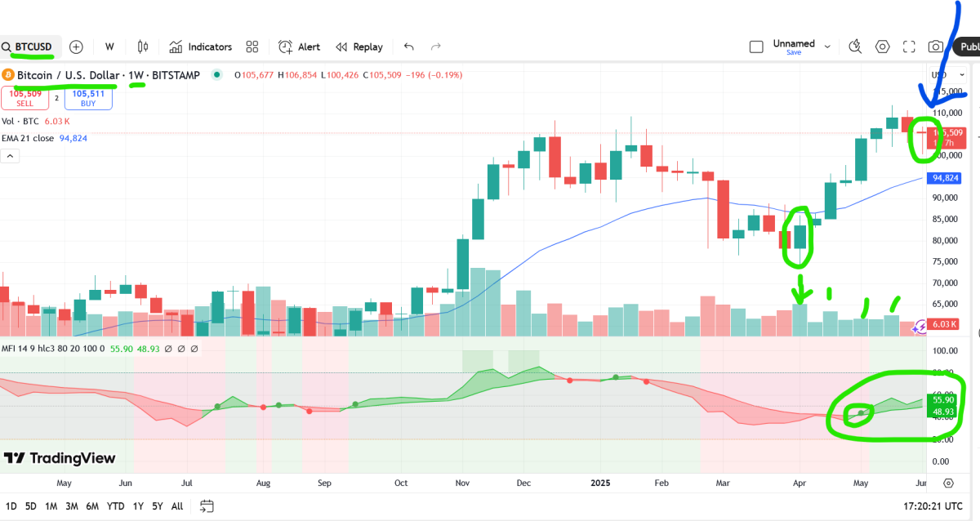This screenshot has height=521, width=980.
Task: Click the red 105,509 SELL button
Action: 25,99
